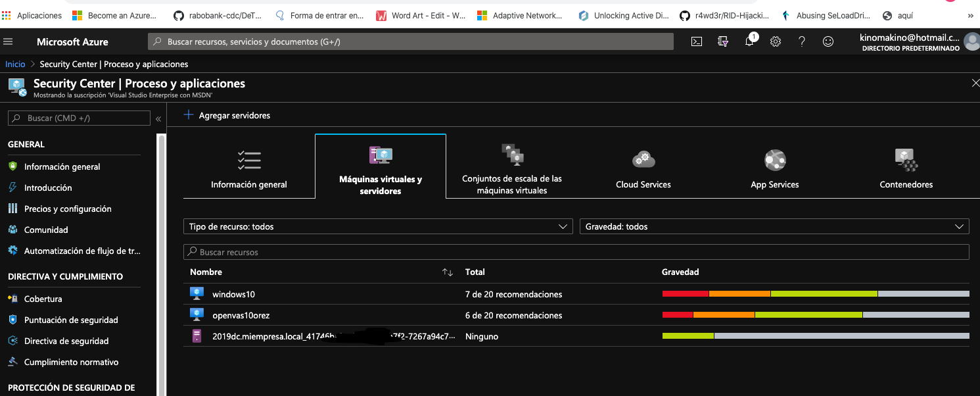Click the 'Agregar servidores' button
Viewport: 980px width, 396px height.
pos(227,115)
